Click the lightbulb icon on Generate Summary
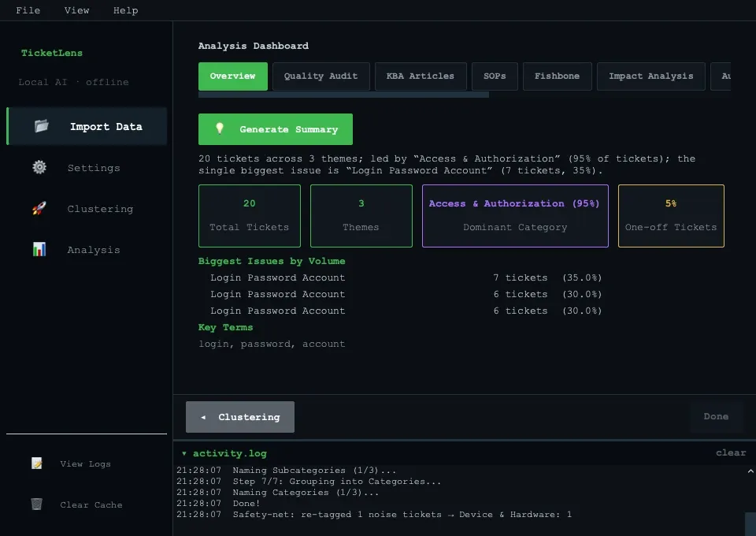Screen dimensions: 756x536 tap(220, 128)
